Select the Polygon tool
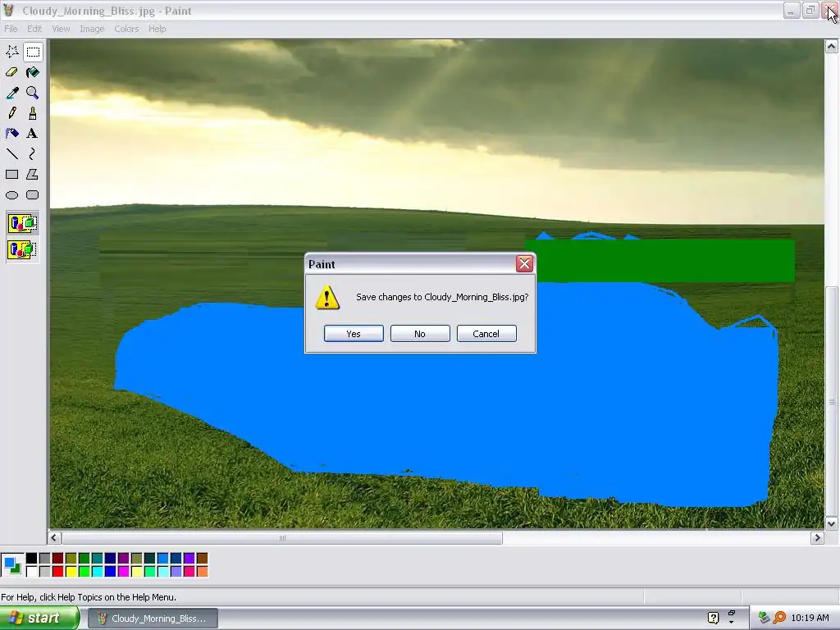The width and height of the screenshot is (840, 630). (x=33, y=174)
